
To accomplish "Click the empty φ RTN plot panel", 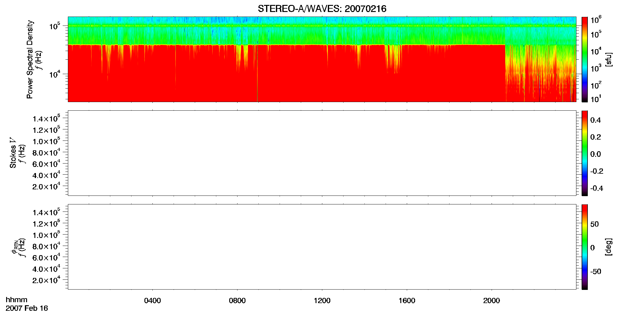I will [x=322, y=247].
